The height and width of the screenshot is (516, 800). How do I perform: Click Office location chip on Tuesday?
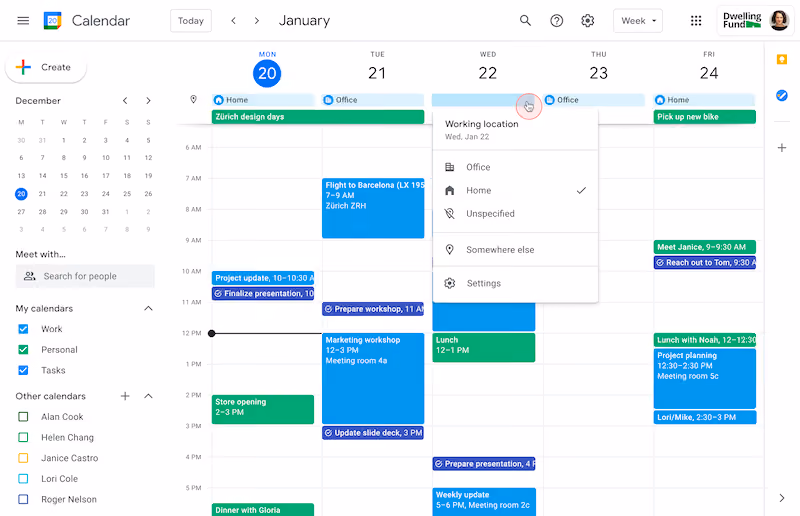point(373,100)
